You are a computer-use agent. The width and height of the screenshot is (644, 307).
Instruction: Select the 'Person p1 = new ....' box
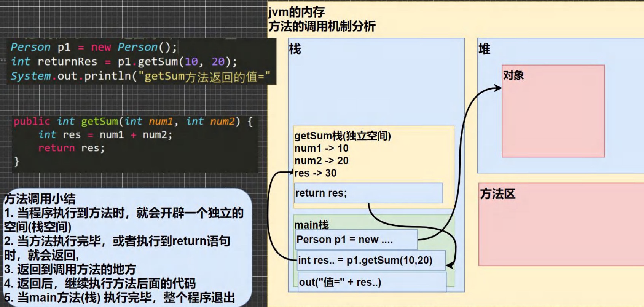click(x=356, y=240)
